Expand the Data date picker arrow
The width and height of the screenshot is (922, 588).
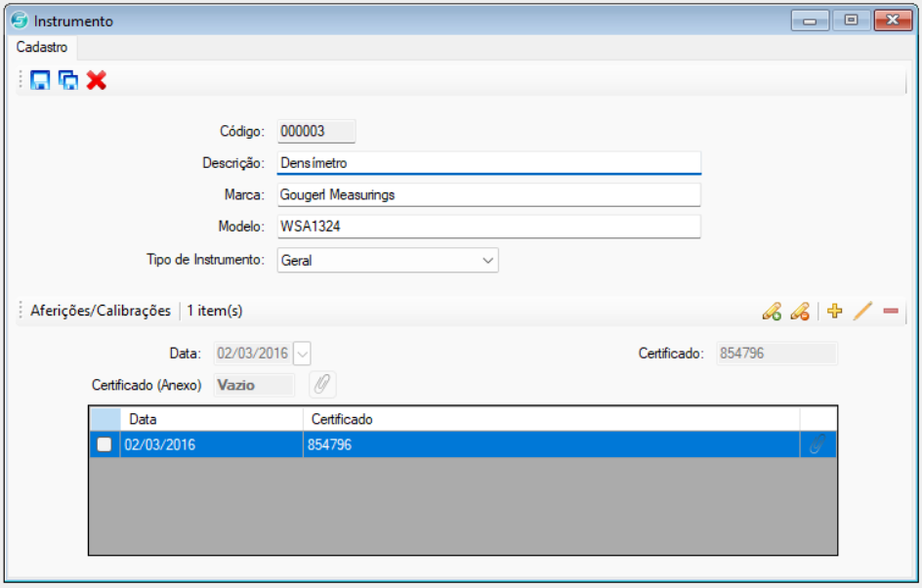[x=302, y=354]
